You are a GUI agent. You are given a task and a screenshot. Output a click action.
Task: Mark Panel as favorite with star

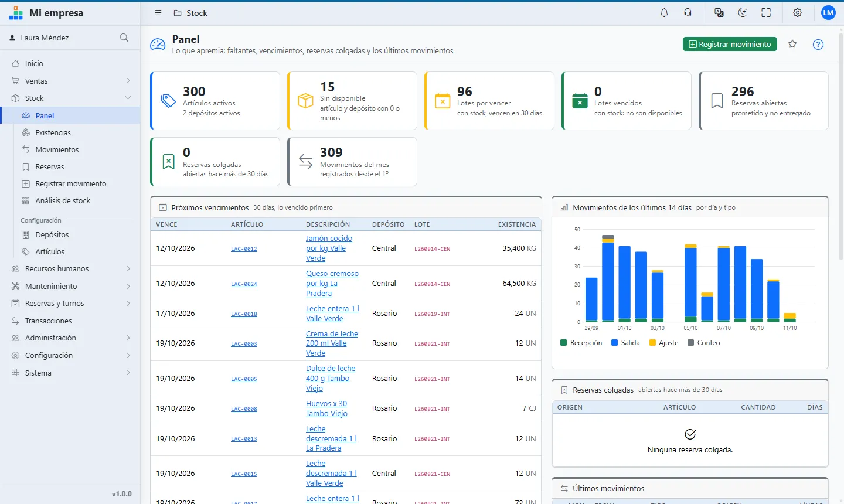[792, 44]
